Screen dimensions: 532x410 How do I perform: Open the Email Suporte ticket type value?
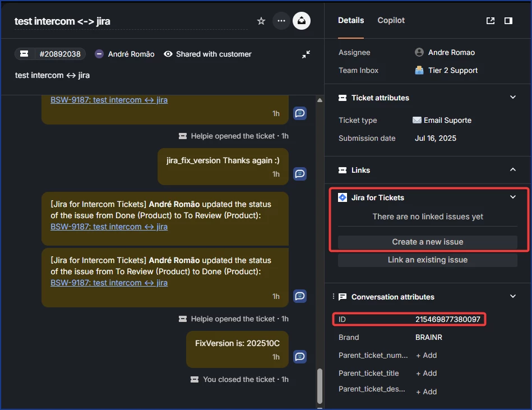447,120
